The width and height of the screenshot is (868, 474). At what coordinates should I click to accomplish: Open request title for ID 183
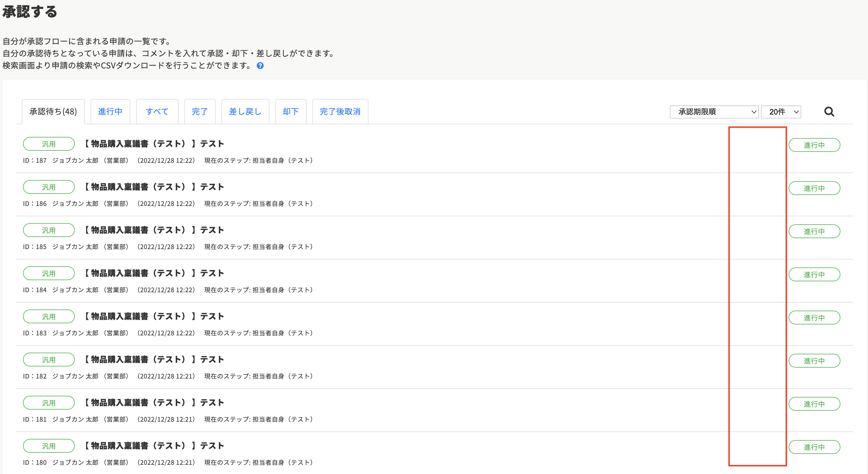pos(154,316)
